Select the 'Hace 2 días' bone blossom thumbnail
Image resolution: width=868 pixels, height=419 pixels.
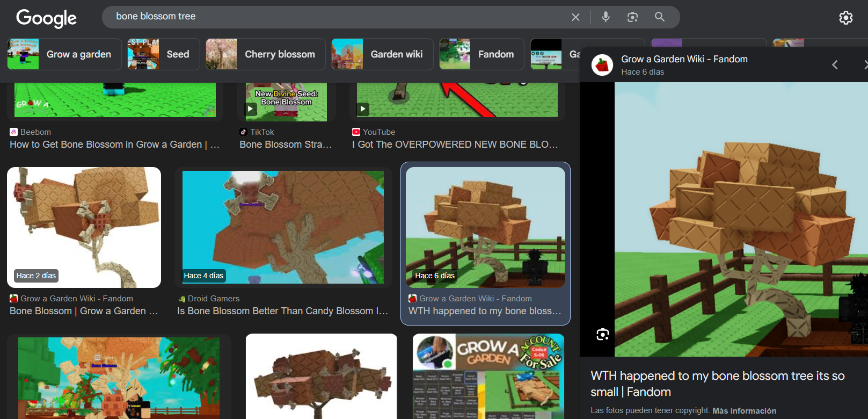pyautogui.click(x=84, y=227)
